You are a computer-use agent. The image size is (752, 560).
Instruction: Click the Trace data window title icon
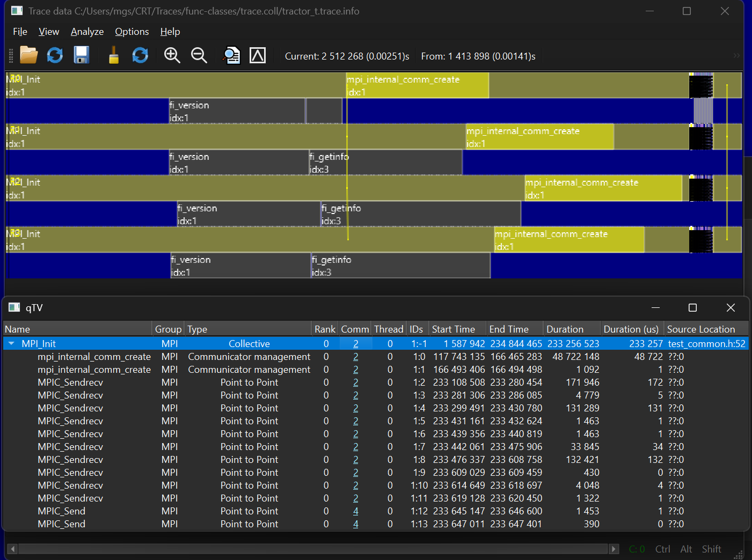point(17,11)
